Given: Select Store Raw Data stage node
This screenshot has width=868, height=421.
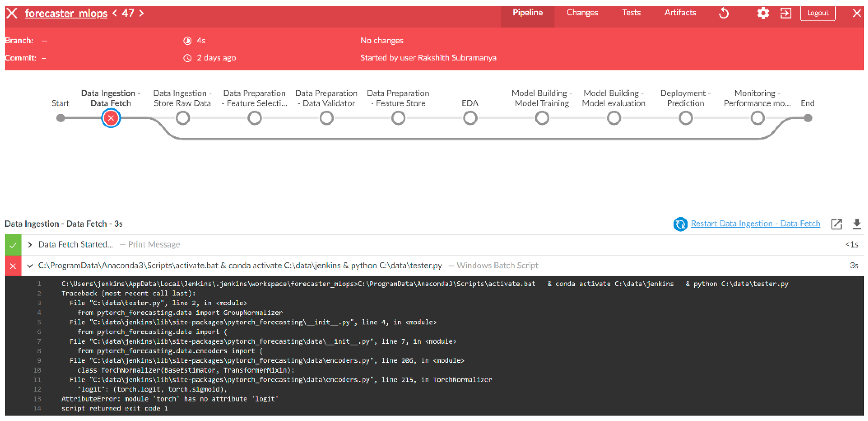Looking at the screenshot, I should point(183,118).
